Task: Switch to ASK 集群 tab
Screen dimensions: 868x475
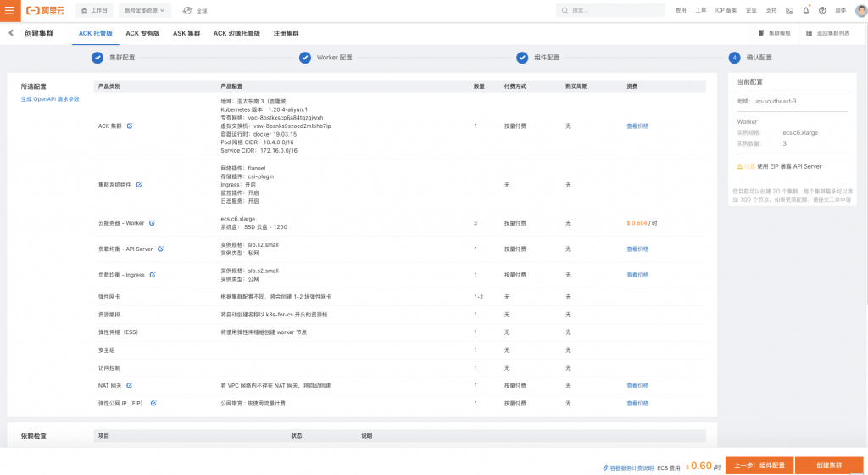Action: pos(186,33)
